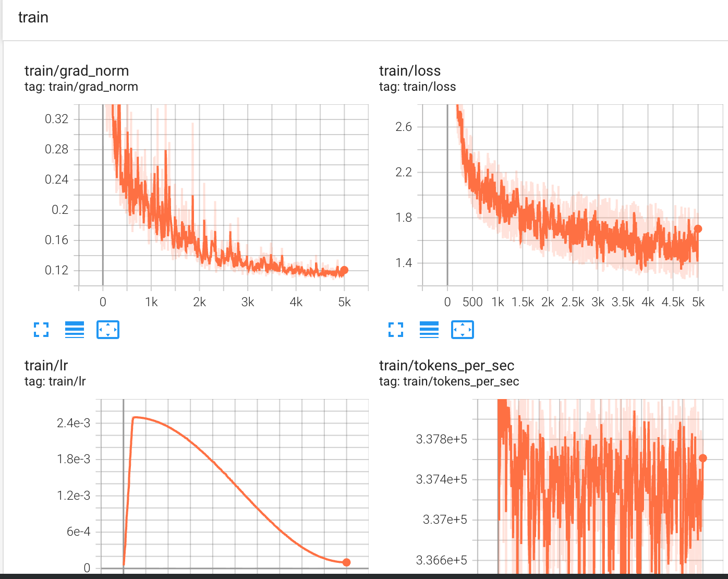Viewport: 728px width, 579px height.
Task: Select the latest point on train/tokens_per_sec chart
Action: [x=703, y=457]
